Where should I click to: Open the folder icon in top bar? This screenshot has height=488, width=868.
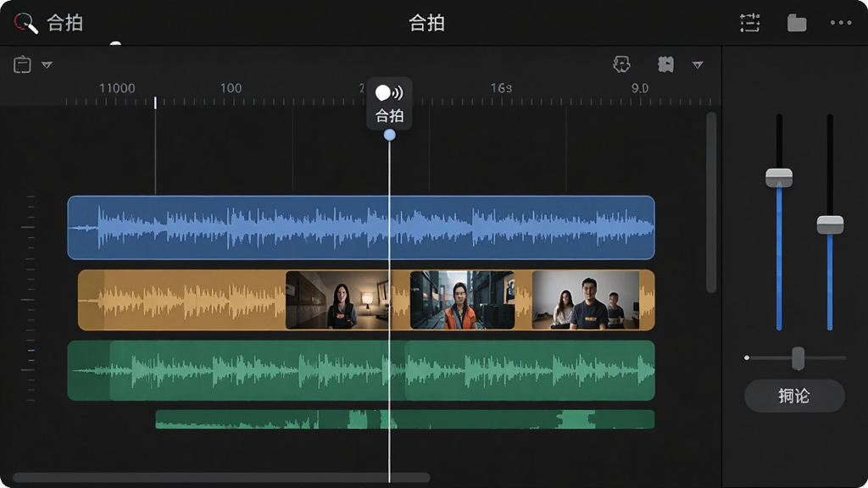(x=797, y=23)
